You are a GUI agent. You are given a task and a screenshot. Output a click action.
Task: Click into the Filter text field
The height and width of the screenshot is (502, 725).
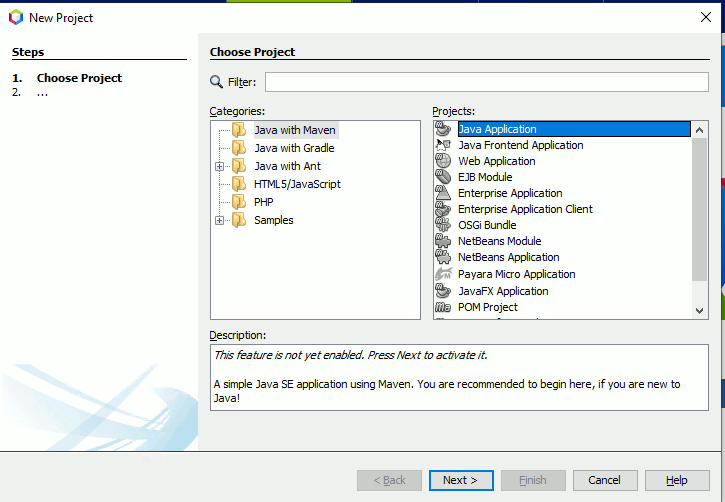pyautogui.click(x=486, y=82)
